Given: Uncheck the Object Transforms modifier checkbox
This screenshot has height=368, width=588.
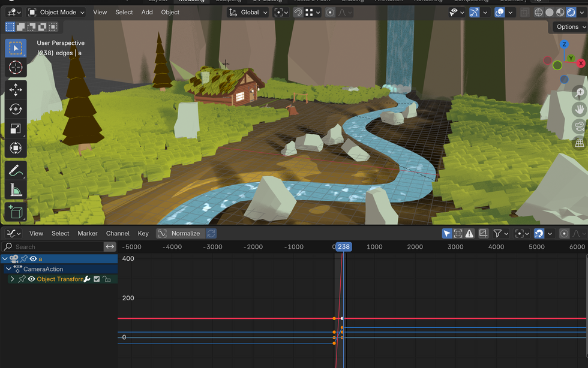Looking at the screenshot, I should 97,279.
